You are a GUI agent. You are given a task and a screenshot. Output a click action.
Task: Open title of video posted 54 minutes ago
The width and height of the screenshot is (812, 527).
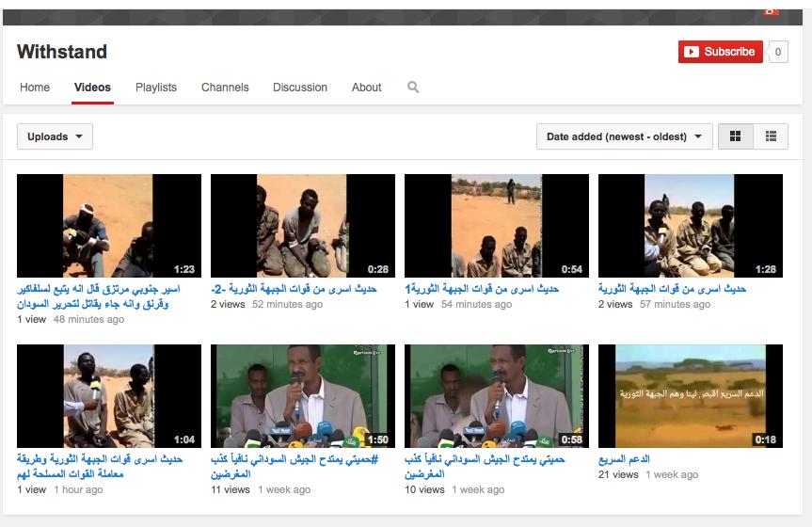point(482,289)
